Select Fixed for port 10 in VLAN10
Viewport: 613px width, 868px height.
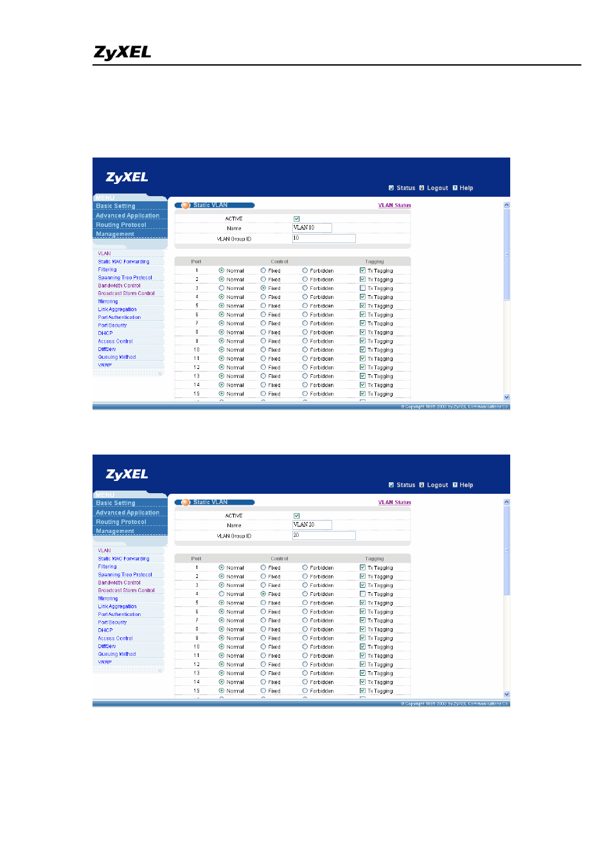[x=263, y=350]
